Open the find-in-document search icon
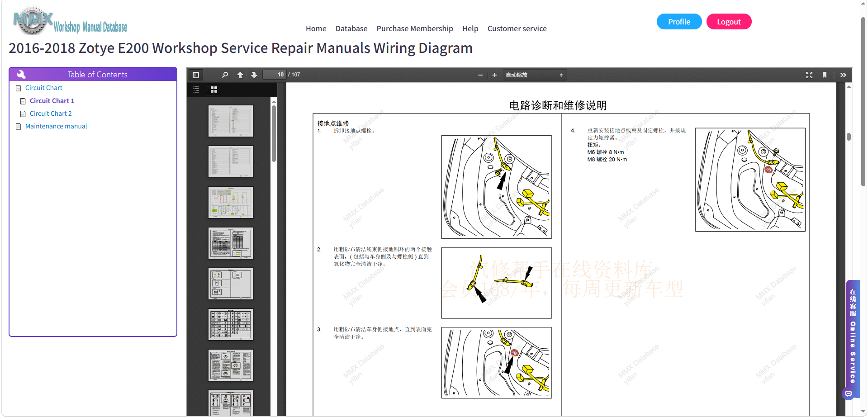The height and width of the screenshot is (417, 868). pyautogui.click(x=225, y=75)
